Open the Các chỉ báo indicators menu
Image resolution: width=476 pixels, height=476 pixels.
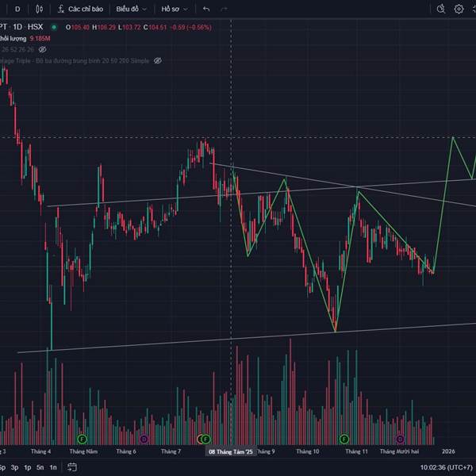coord(81,9)
